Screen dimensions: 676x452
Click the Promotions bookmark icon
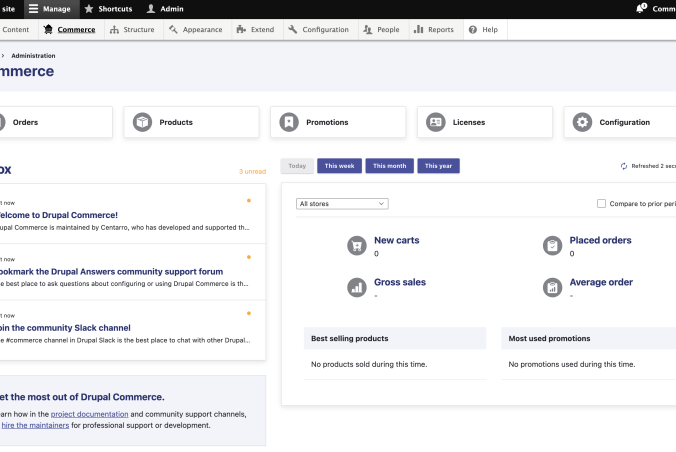tap(289, 122)
